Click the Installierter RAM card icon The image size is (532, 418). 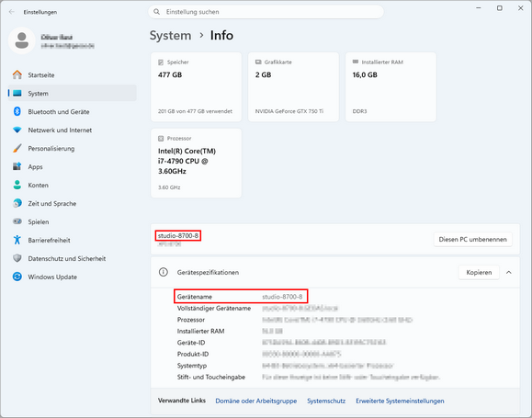point(356,62)
